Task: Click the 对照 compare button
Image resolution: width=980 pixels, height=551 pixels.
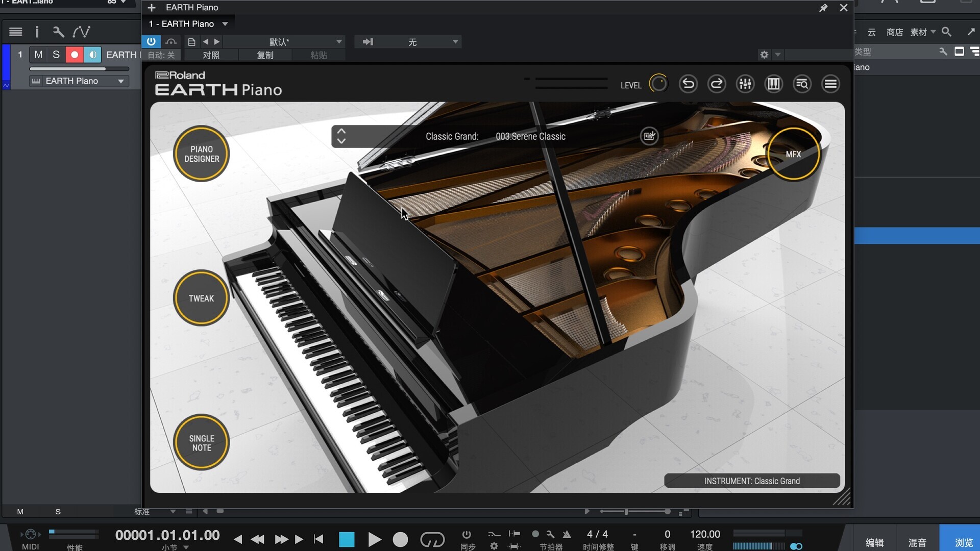Action: (x=211, y=55)
